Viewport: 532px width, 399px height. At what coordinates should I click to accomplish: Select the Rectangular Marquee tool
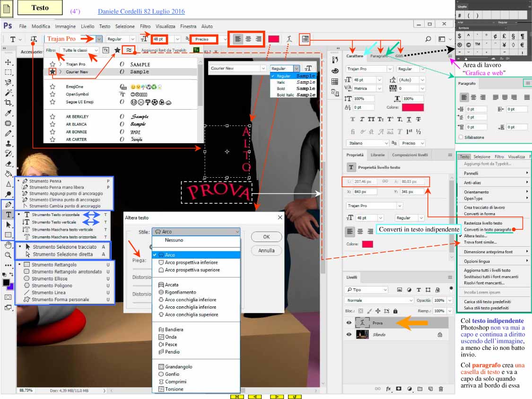coord(9,72)
